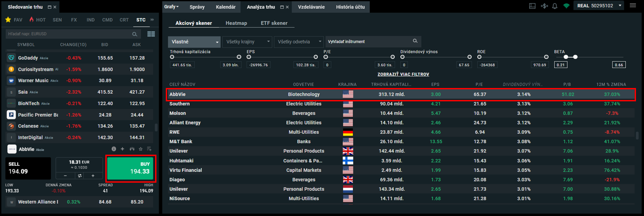Click ZOBRAZIŤ VIAC FILTROV link
This screenshot has height=216, width=644.
[403, 74]
